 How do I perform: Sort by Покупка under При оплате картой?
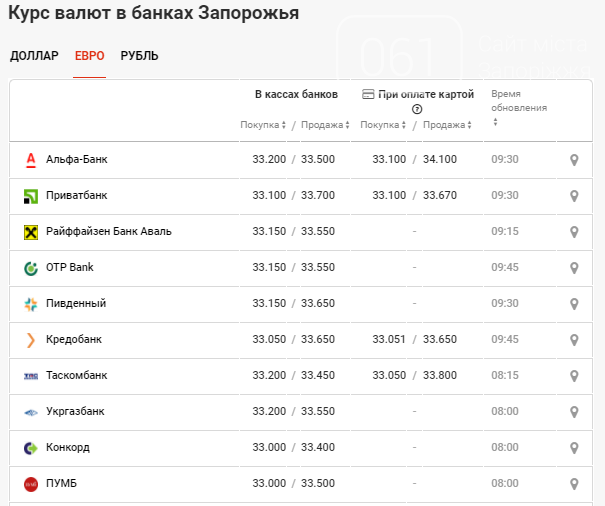[384, 125]
